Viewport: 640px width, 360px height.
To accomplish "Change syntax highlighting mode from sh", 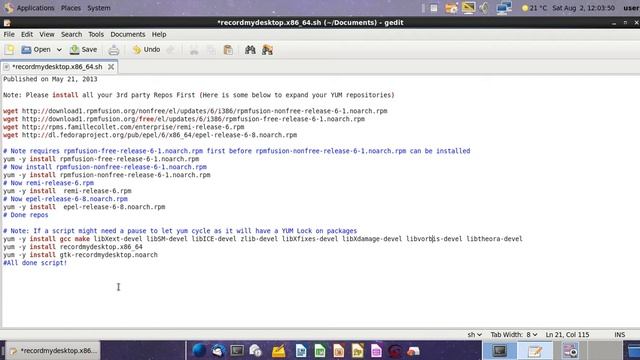I will point(474,335).
